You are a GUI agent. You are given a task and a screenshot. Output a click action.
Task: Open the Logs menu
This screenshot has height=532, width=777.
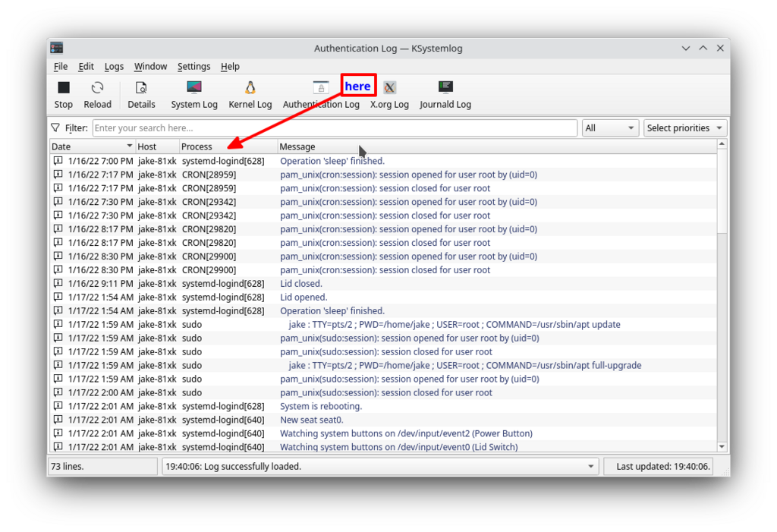(114, 67)
